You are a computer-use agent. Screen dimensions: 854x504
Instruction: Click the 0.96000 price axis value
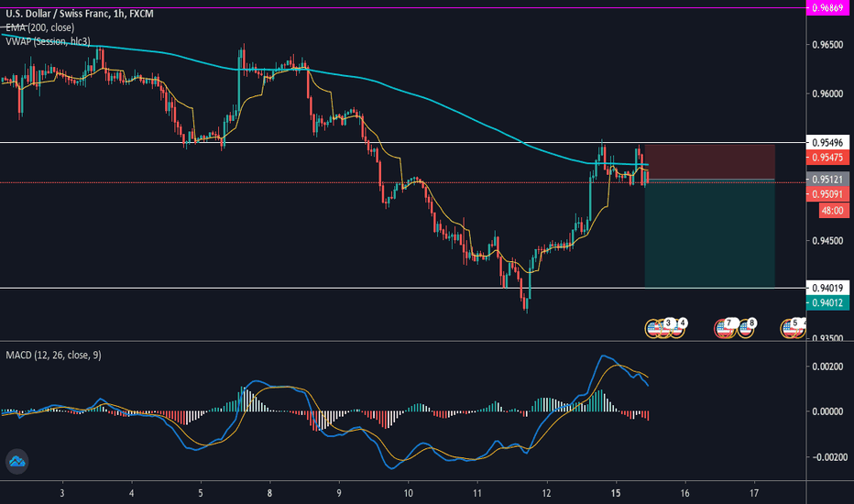tap(827, 93)
